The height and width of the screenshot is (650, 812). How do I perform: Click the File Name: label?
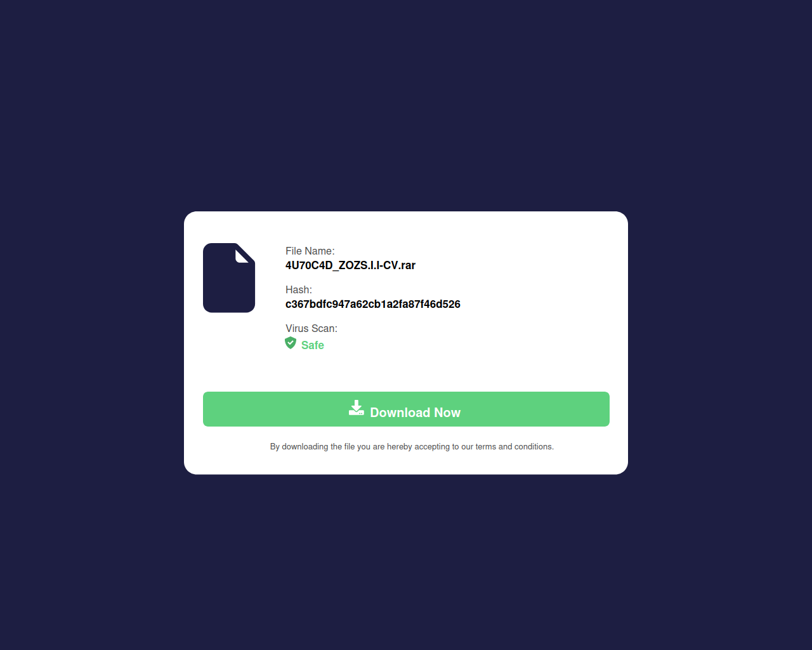310,251
